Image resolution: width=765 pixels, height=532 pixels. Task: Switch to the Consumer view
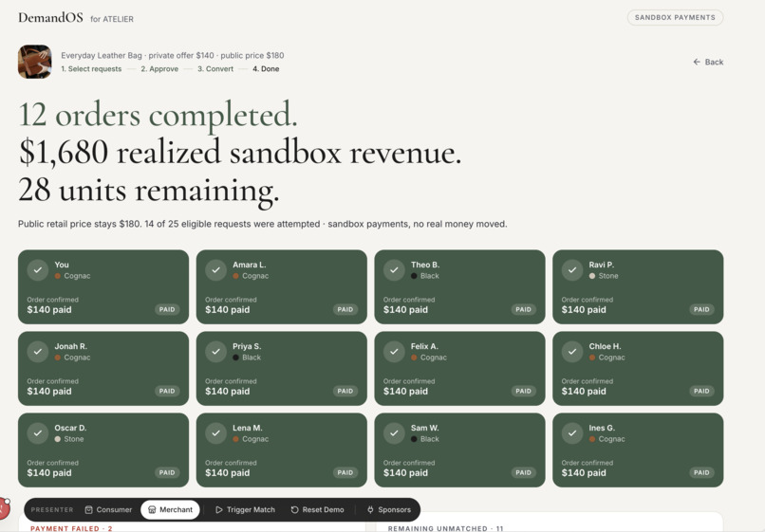coord(108,509)
